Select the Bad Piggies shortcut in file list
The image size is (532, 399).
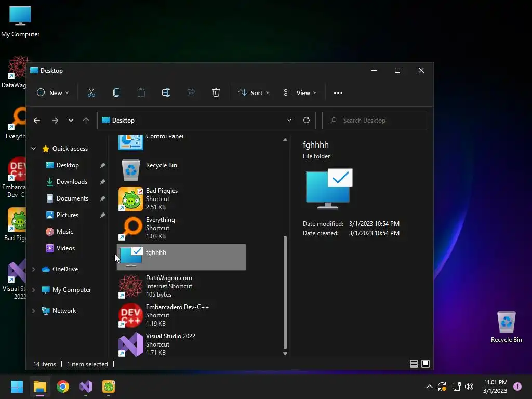coord(181,199)
